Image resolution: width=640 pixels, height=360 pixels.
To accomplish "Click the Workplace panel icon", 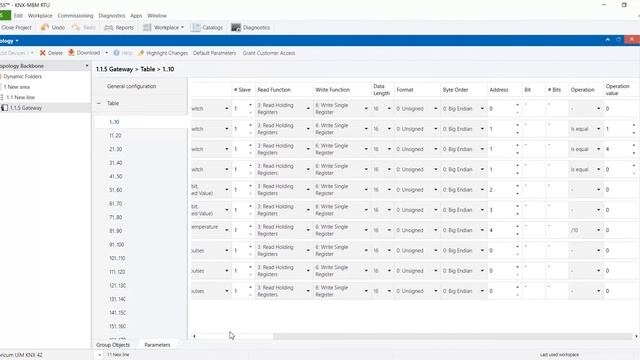I will [147, 27].
